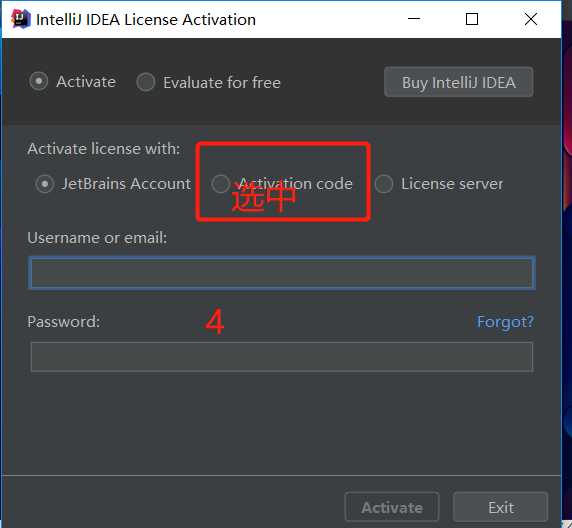The height and width of the screenshot is (528, 572).
Task: Click the IntelliJ IDEA logo in title bar
Action: tap(20, 19)
